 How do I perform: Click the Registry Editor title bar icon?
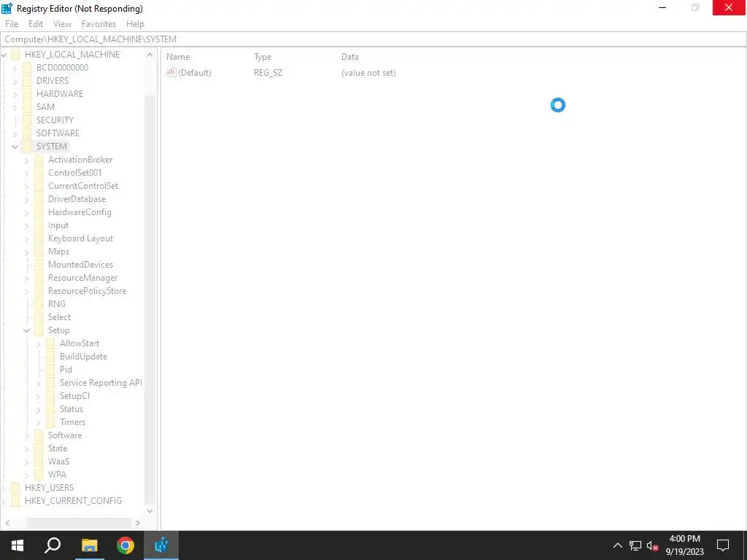[7, 8]
